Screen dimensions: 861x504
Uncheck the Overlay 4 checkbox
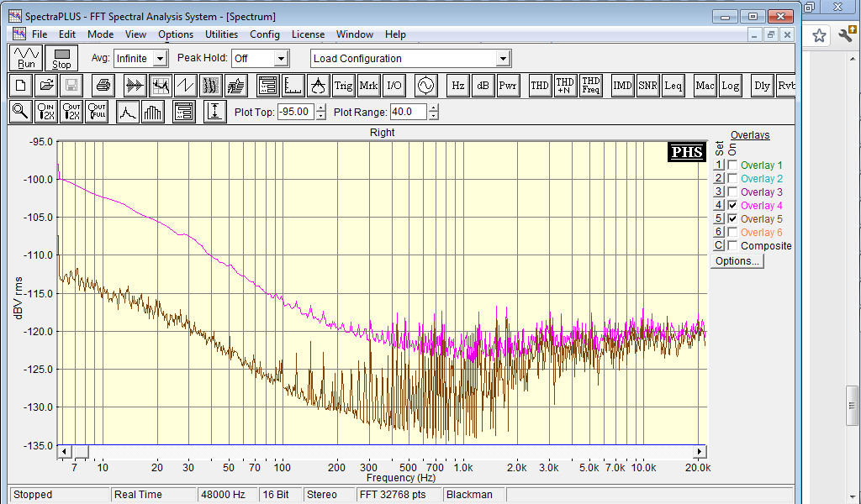click(x=732, y=206)
